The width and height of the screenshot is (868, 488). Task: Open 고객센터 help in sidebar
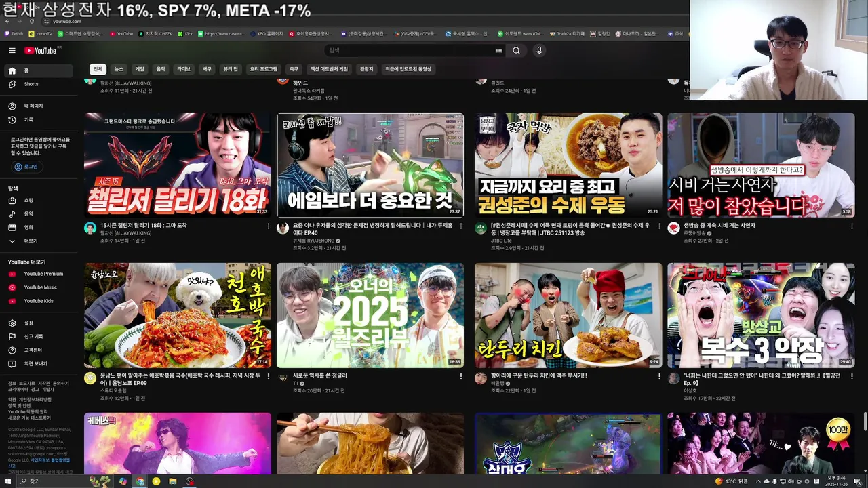[39, 350]
